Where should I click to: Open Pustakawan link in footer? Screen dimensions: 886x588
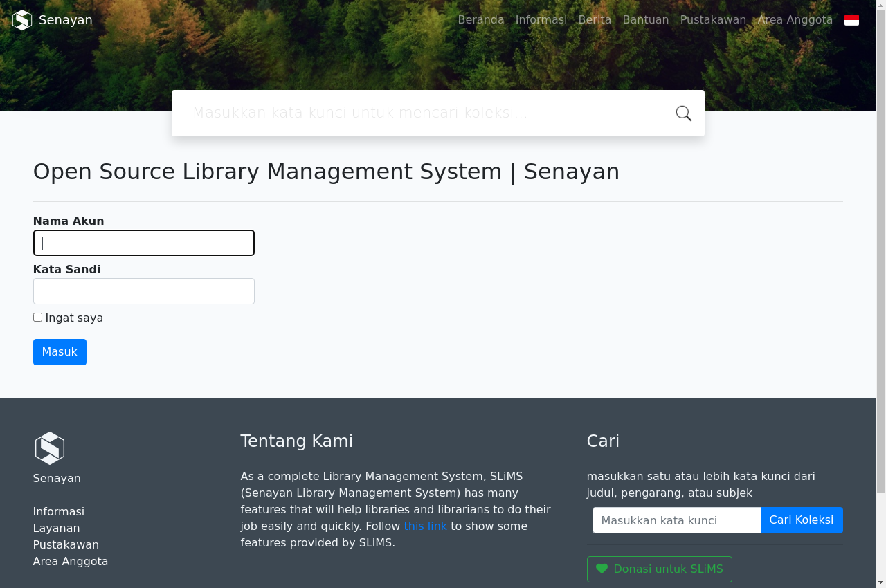(66, 545)
